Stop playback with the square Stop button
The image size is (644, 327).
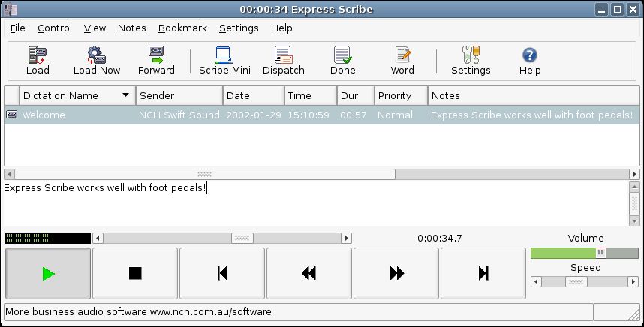coord(135,273)
